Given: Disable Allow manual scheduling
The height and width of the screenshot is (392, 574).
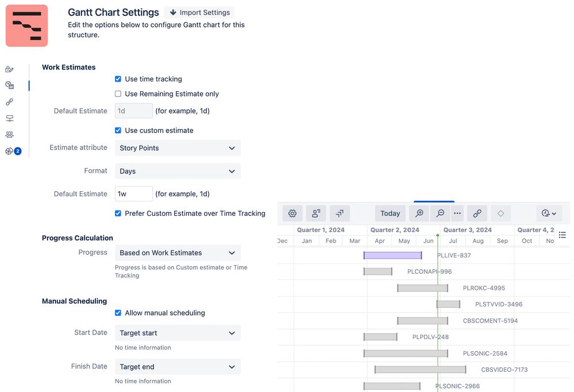Looking at the screenshot, I should click(x=118, y=312).
